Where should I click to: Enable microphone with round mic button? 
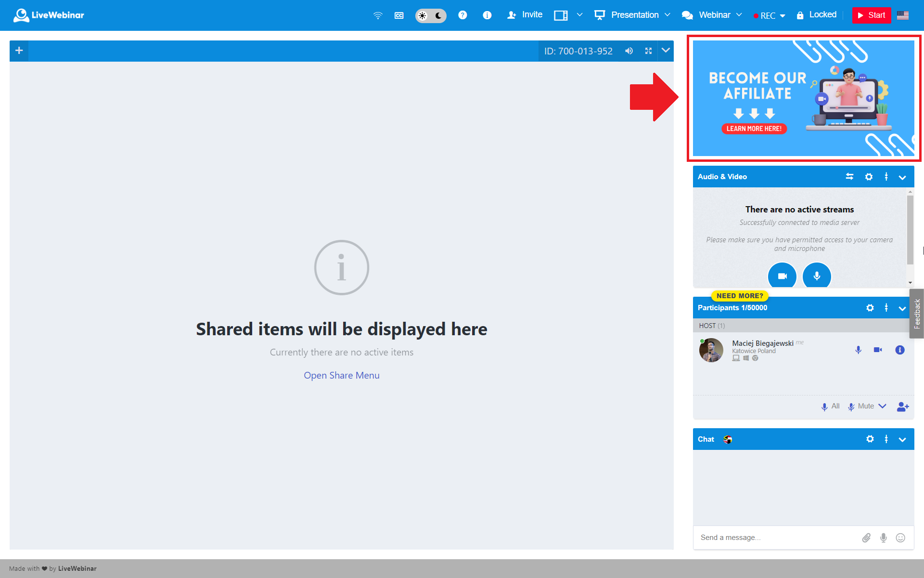pos(817,276)
